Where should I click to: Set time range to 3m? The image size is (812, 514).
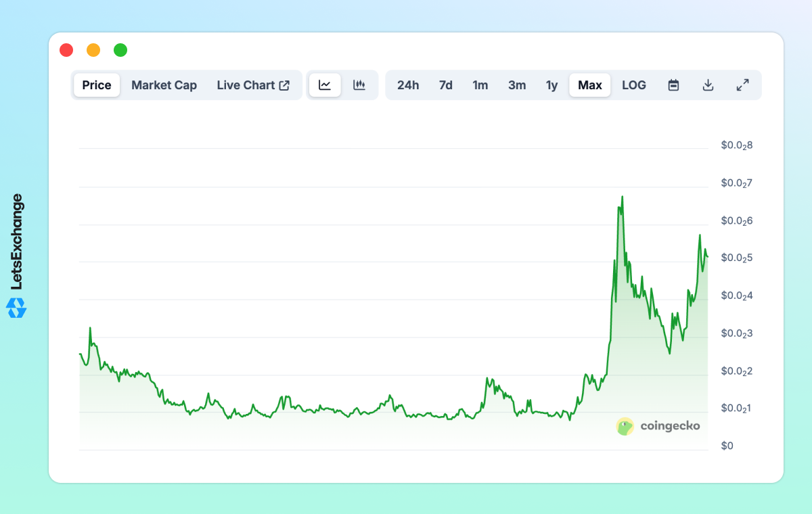pyautogui.click(x=517, y=85)
